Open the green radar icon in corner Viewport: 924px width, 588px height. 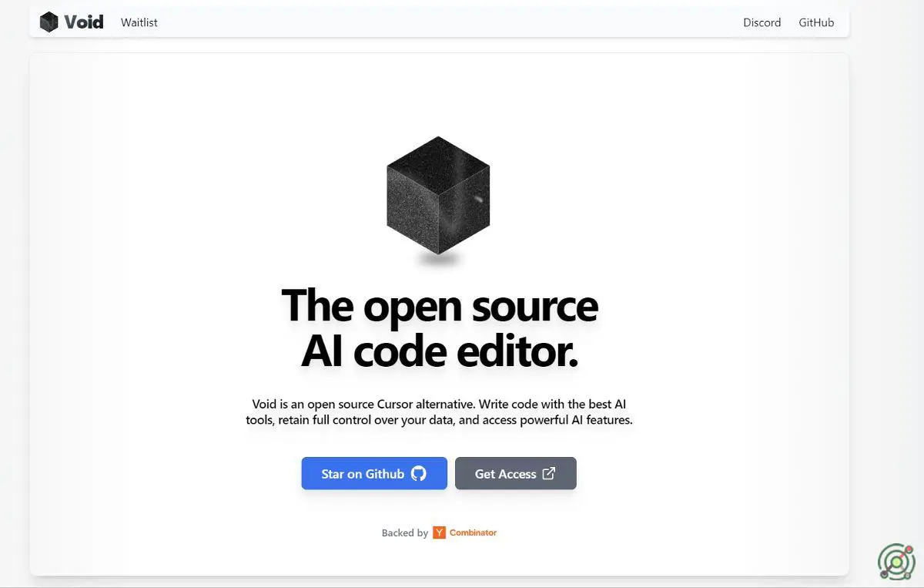[896, 562]
